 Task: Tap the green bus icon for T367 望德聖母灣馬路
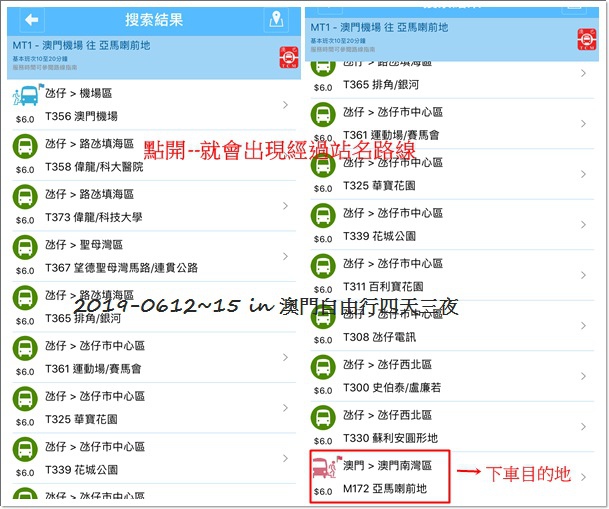(25, 247)
